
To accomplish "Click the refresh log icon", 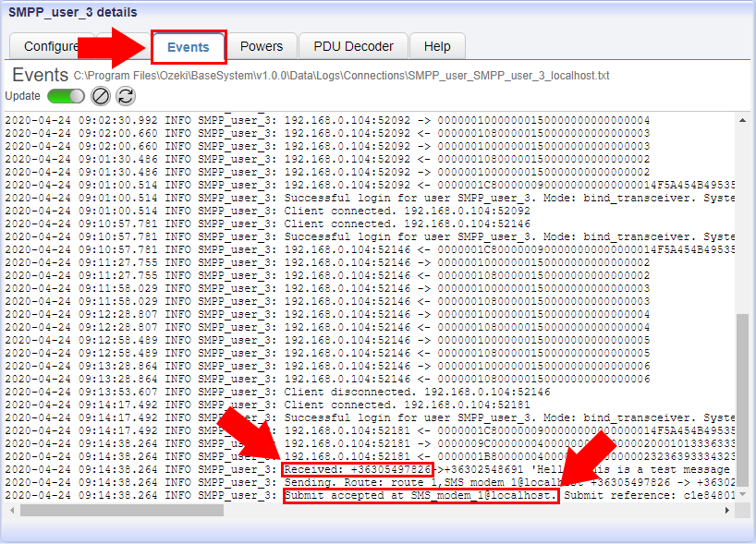I will [x=125, y=96].
